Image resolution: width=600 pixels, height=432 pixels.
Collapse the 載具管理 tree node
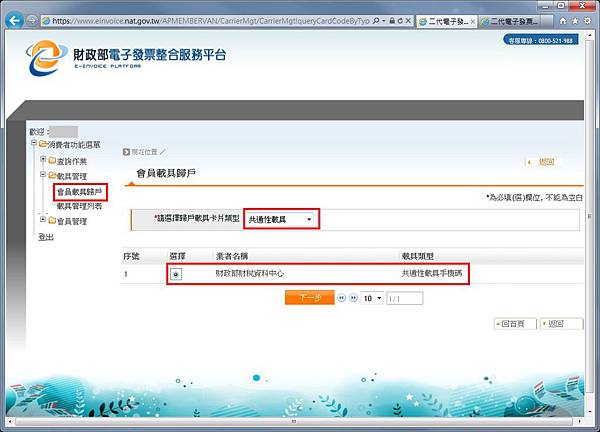43,174
